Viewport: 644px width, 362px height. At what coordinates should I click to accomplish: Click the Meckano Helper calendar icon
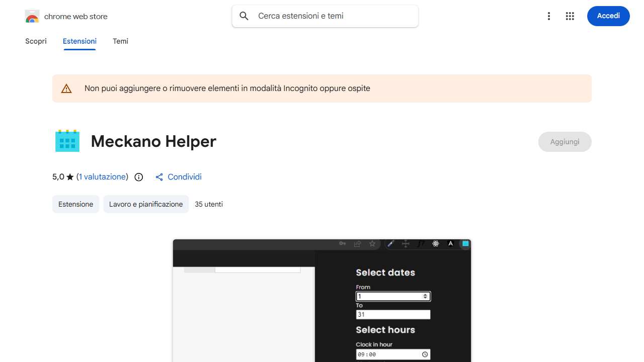67,141
